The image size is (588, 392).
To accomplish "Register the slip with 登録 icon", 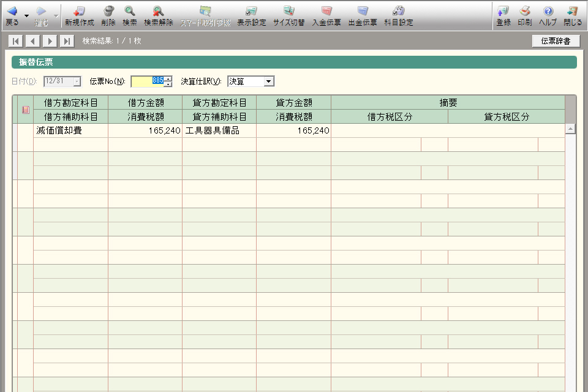I will point(503,16).
